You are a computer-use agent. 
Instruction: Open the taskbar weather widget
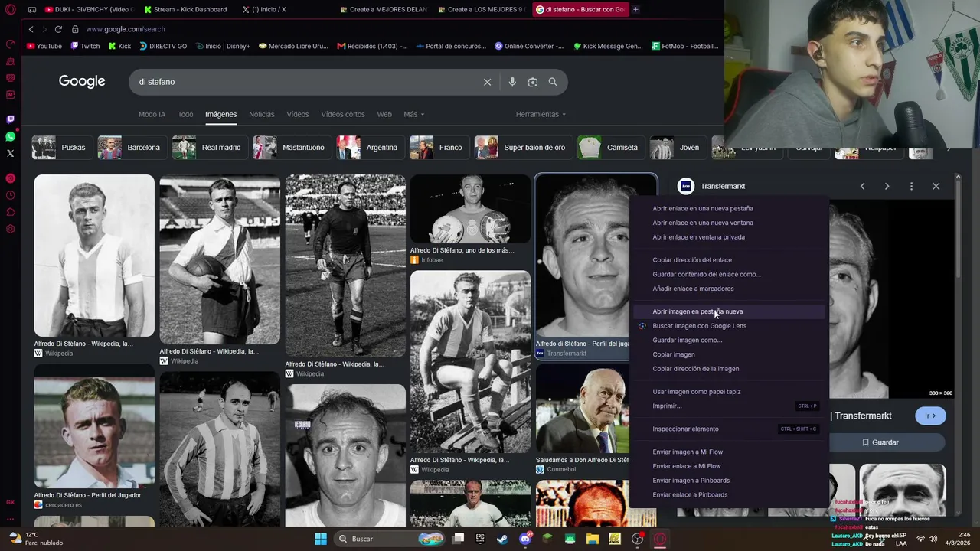35,539
